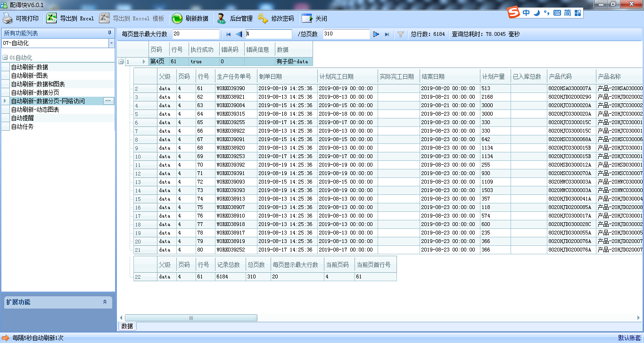Pin the 所有功能列表 panel
The image size is (644, 343).
click(x=110, y=33)
